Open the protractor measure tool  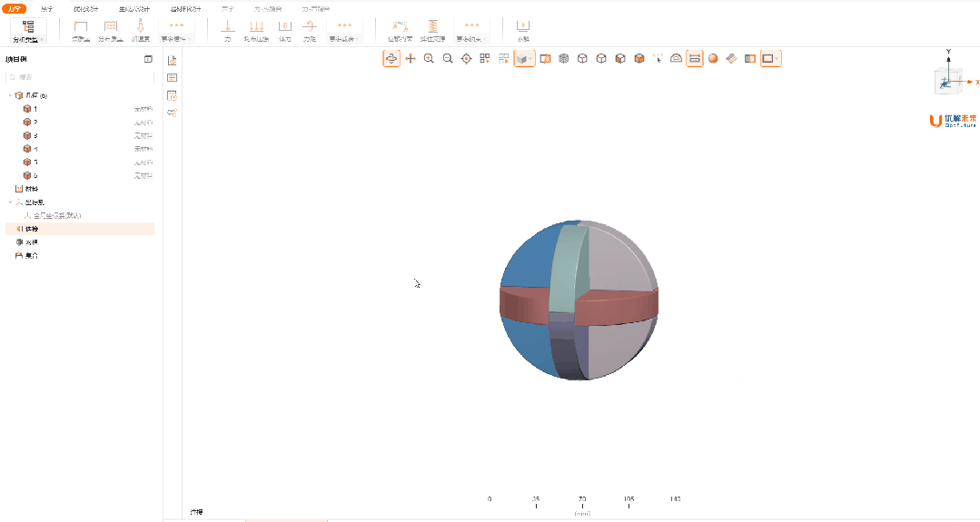pyautogui.click(x=676, y=59)
